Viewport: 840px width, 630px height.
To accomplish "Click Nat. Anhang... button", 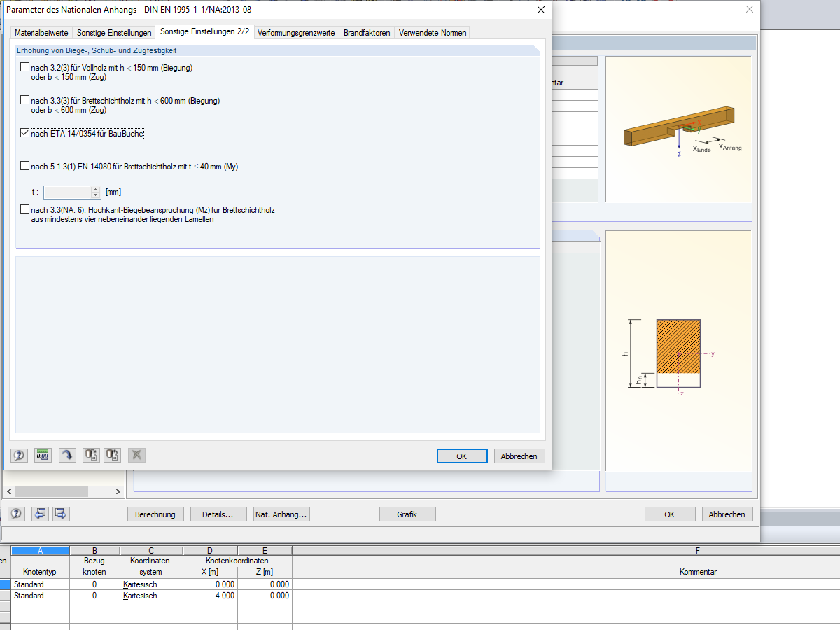I will [x=281, y=514].
